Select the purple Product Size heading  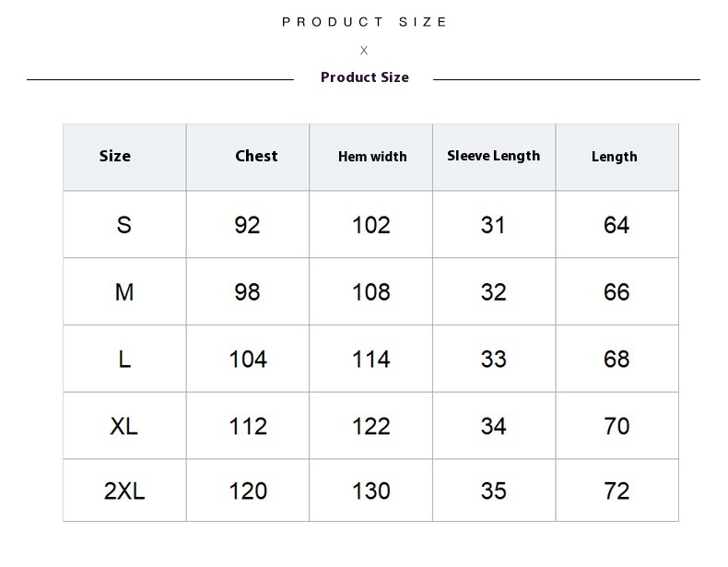click(x=365, y=77)
